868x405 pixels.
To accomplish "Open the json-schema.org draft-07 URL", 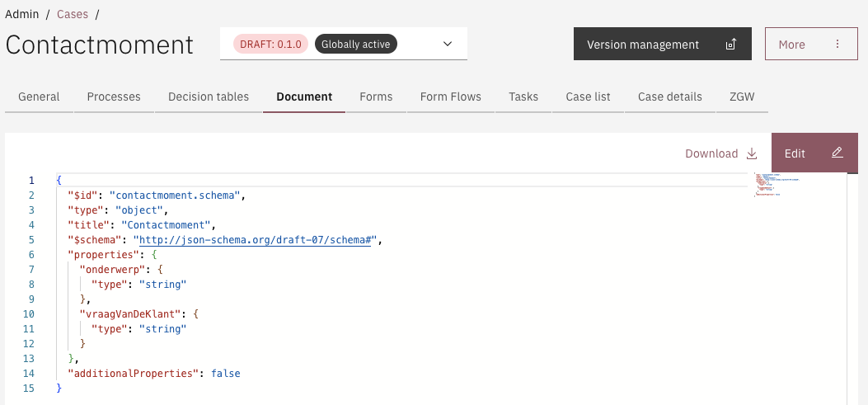I will click(256, 240).
